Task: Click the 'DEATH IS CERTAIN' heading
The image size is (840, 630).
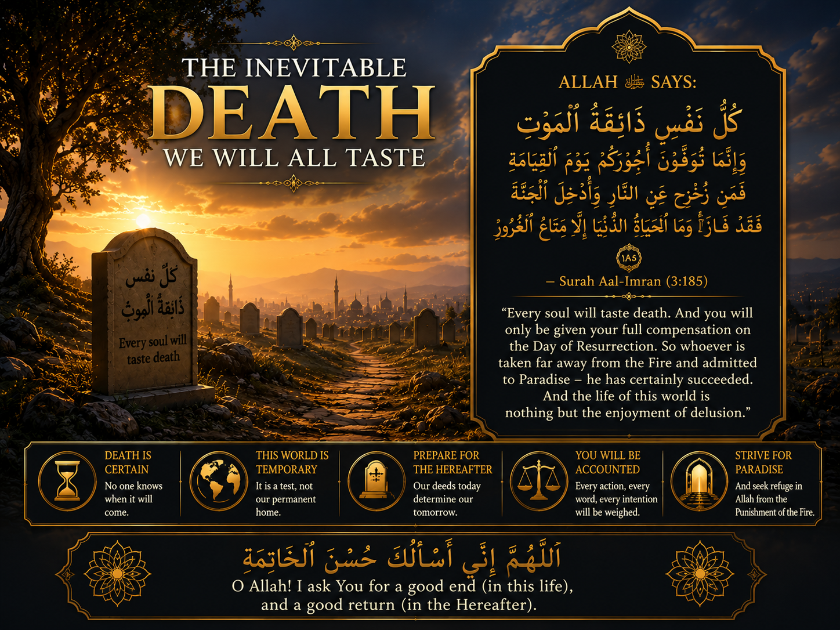Action: point(128,462)
